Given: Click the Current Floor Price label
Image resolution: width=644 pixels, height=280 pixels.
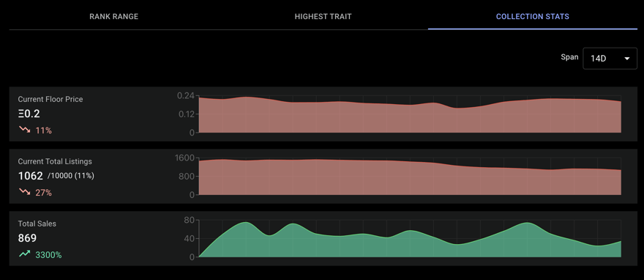Looking at the screenshot, I should (50, 99).
